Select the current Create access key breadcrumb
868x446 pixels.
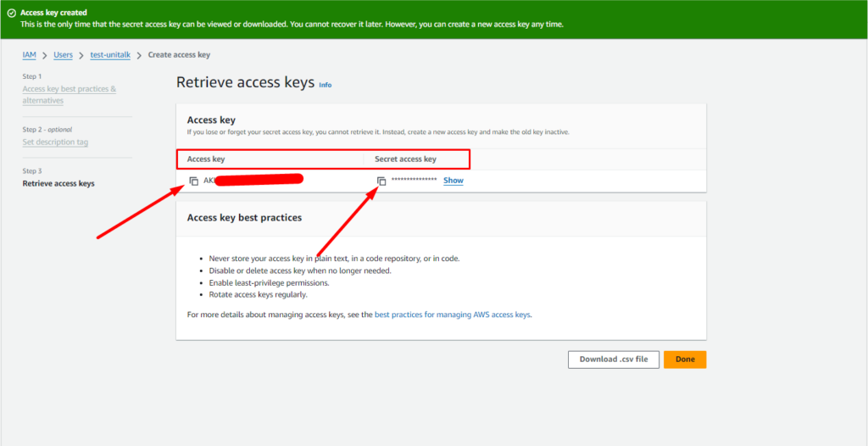coord(179,55)
